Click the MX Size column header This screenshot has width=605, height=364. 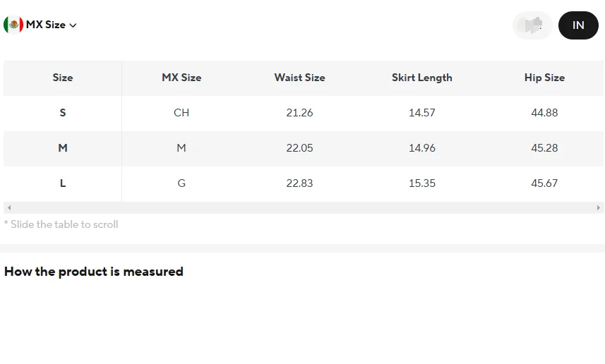pos(181,78)
